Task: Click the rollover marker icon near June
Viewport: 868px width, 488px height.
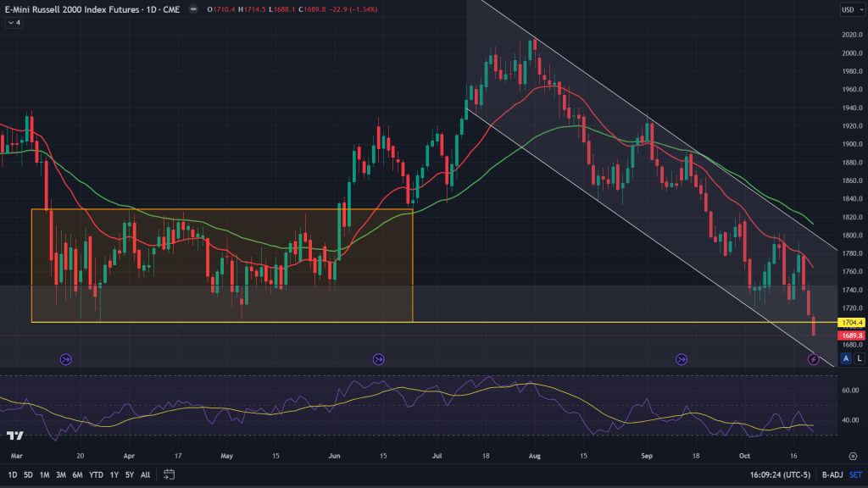Action: point(379,360)
